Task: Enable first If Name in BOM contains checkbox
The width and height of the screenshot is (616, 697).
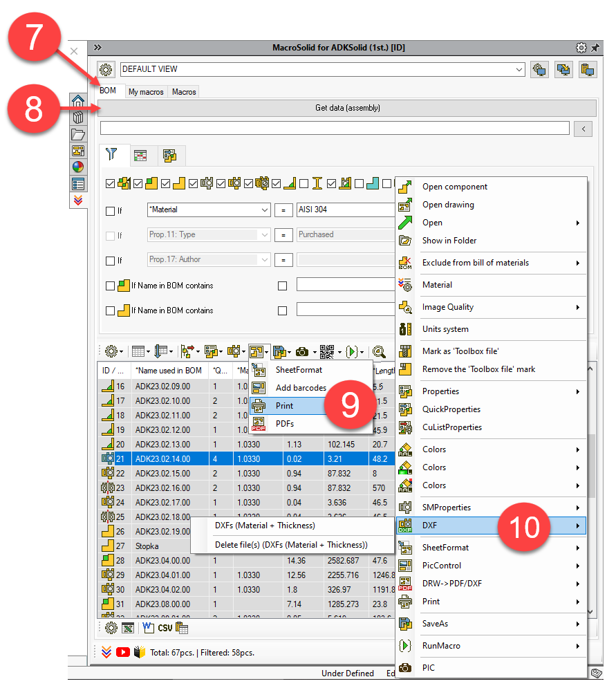Action: point(110,286)
